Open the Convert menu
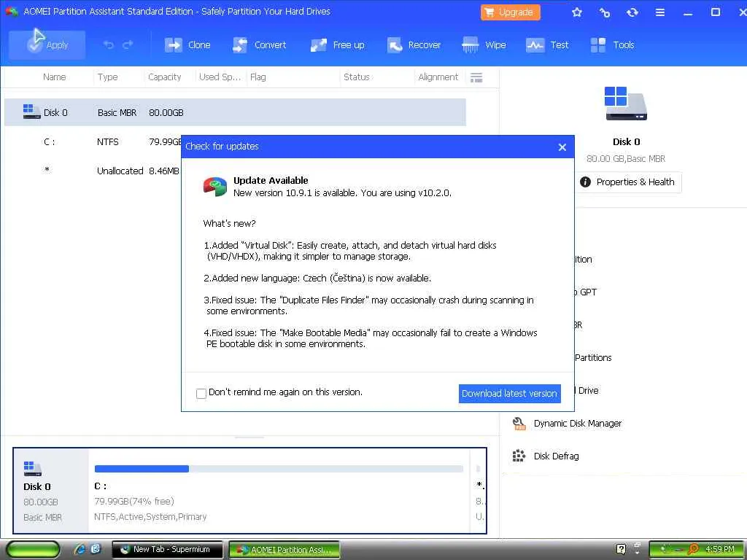The height and width of the screenshot is (560, 747). tap(259, 44)
